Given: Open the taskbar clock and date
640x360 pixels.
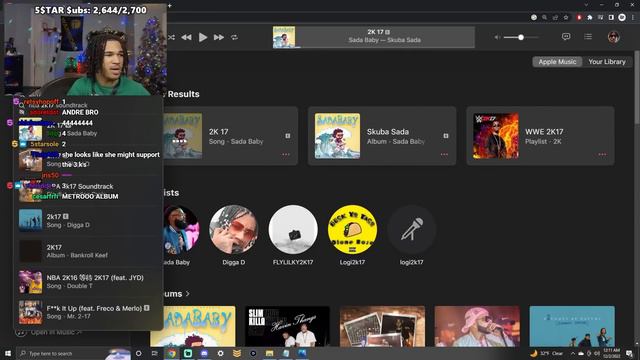Looking at the screenshot, I should (x=612, y=353).
